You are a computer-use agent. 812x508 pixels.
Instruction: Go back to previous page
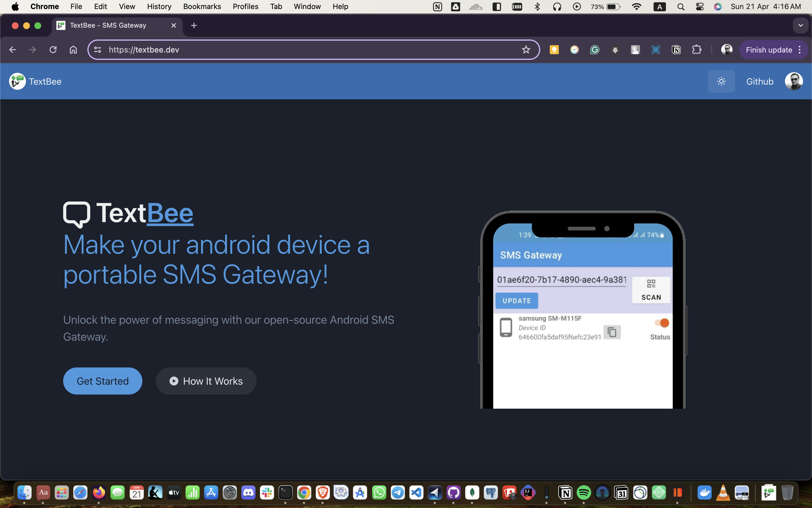[x=12, y=50]
